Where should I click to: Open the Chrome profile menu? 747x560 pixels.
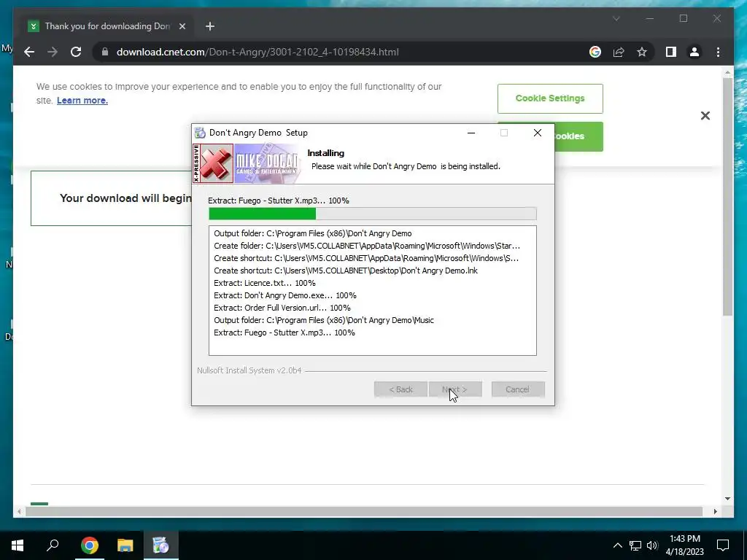694,52
